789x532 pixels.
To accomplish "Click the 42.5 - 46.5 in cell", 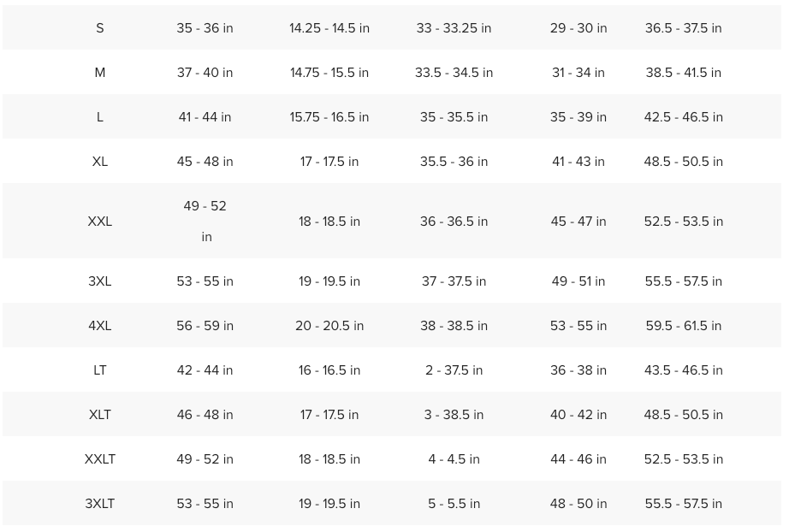I will 684,117.
